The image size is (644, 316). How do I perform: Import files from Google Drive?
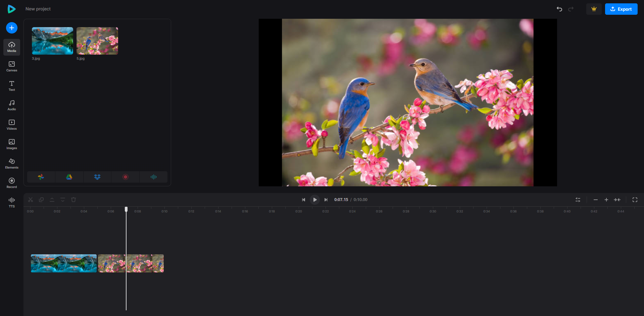(69, 177)
